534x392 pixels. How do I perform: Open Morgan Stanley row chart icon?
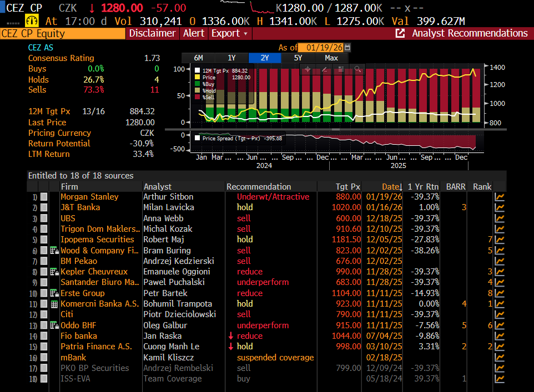500,197
